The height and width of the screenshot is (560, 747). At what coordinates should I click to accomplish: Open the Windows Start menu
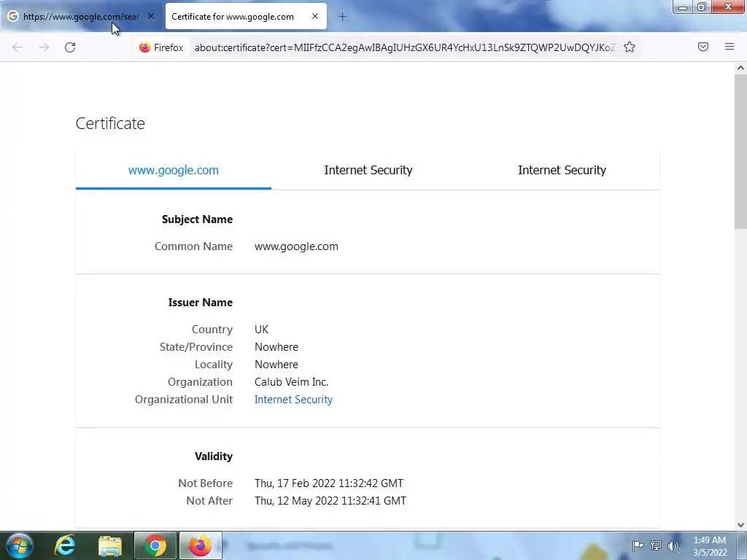(19, 545)
